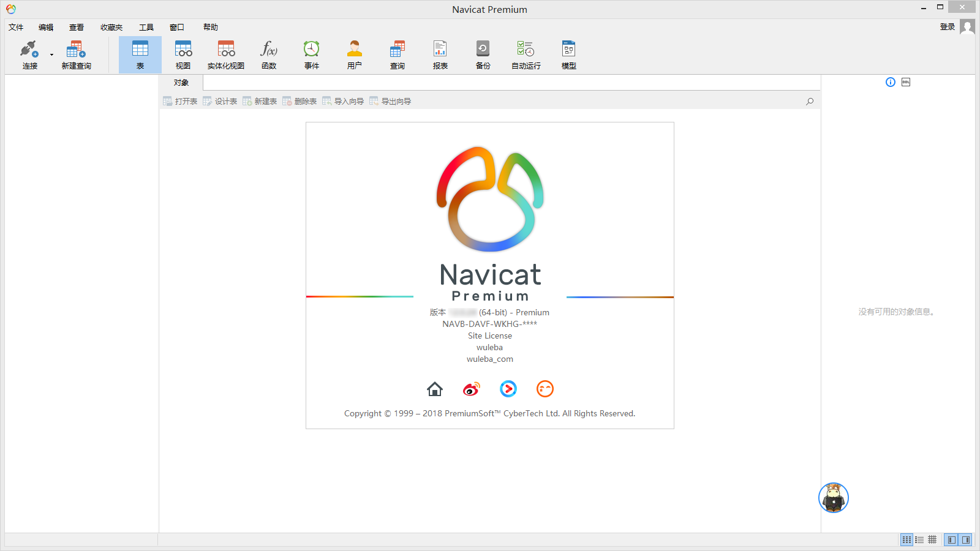Click the Login (登录) link
Viewport: 980px width, 551px height.
pos(948,26)
